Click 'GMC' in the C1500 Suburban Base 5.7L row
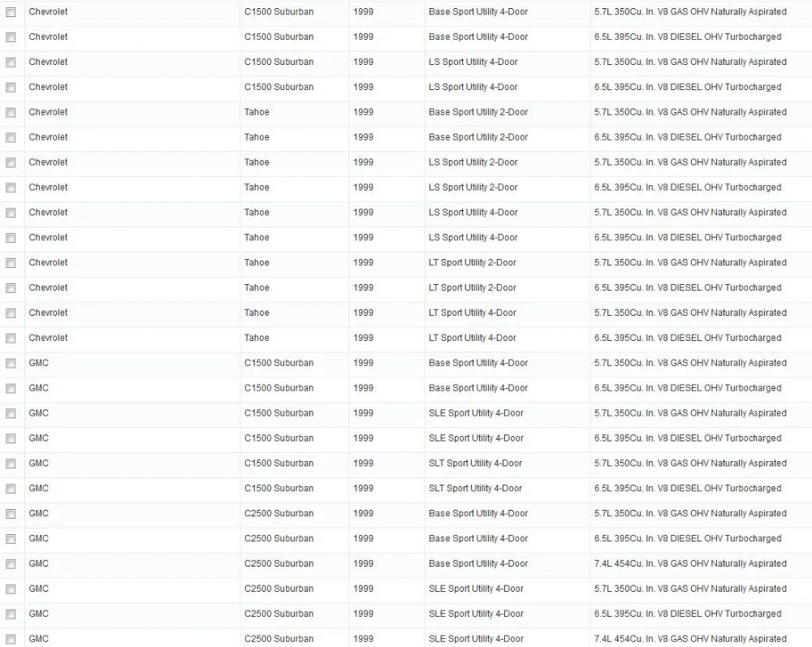This screenshot has height=647, width=812. point(38,364)
